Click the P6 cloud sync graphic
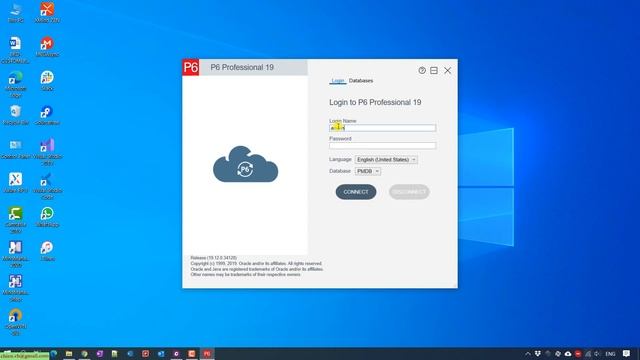This screenshot has width=640, height=360. tap(245, 164)
